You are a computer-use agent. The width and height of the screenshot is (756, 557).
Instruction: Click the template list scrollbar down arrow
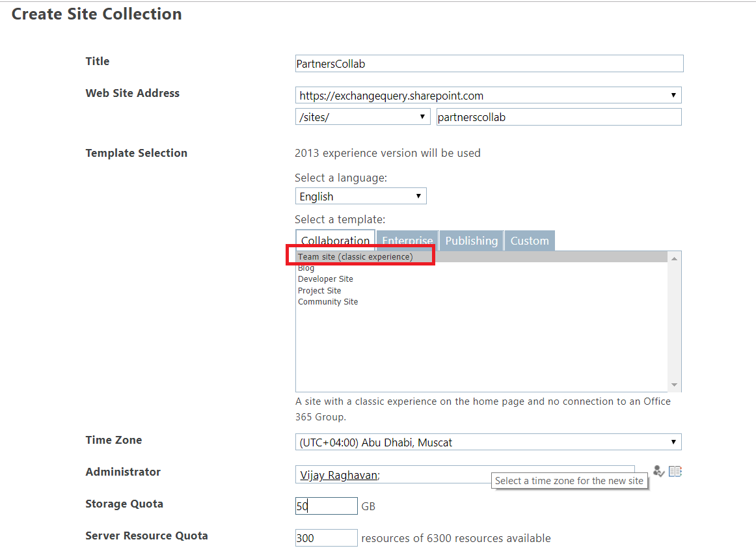(x=675, y=386)
